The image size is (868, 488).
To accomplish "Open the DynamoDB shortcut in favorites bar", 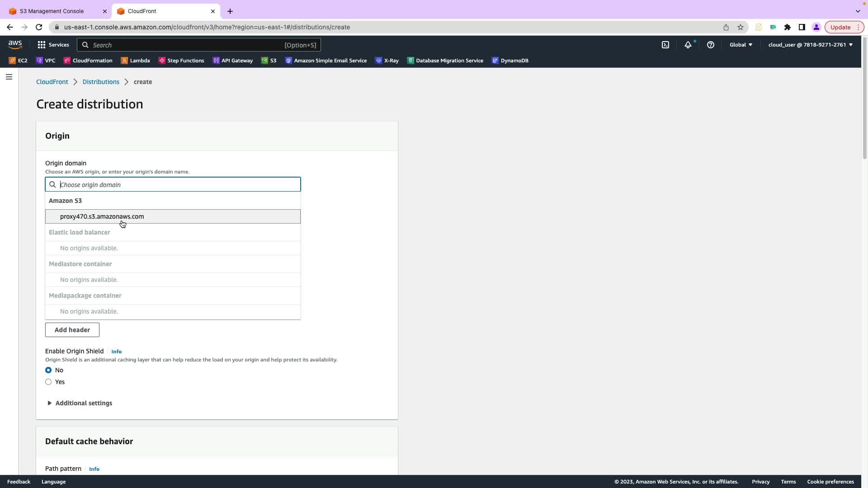I will point(510,61).
